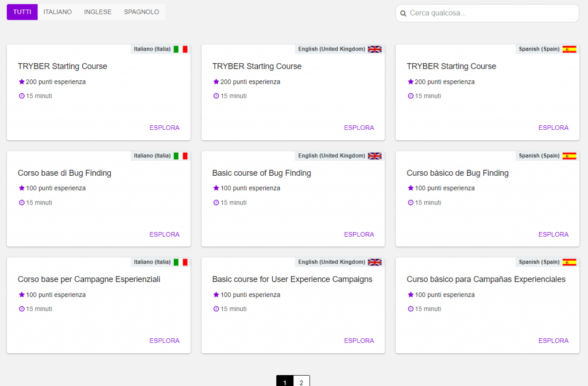The height and width of the screenshot is (386, 588).
Task: Explore the Italian TRYBER Starting Course
Action: click(x=164, y=128)
